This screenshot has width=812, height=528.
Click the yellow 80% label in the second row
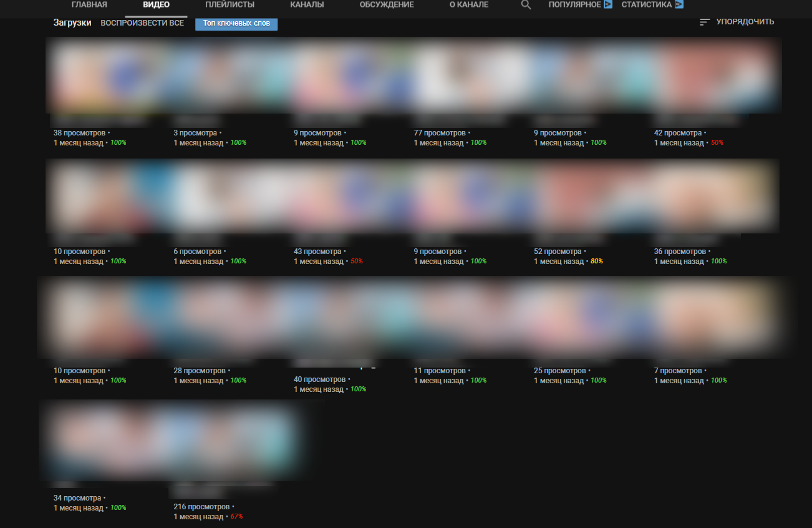(596, 261)
